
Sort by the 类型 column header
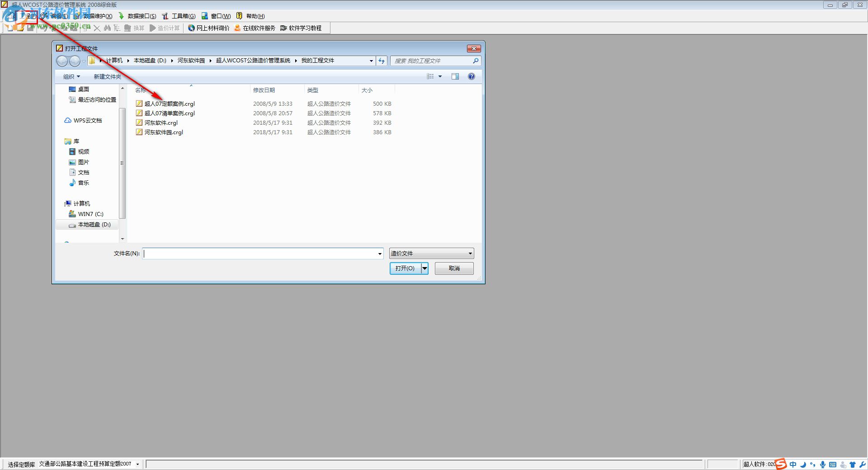(x=331, y=90)
